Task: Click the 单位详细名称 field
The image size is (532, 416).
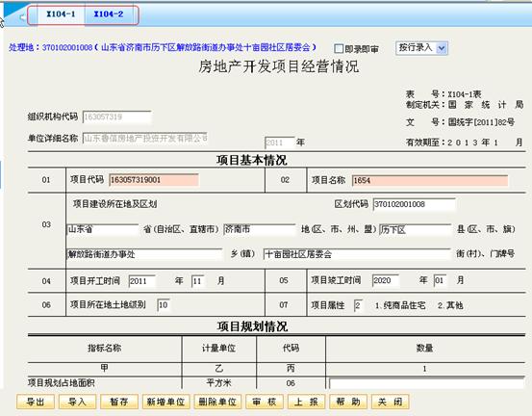Action: pyautogui.click(x=145, y=139)
